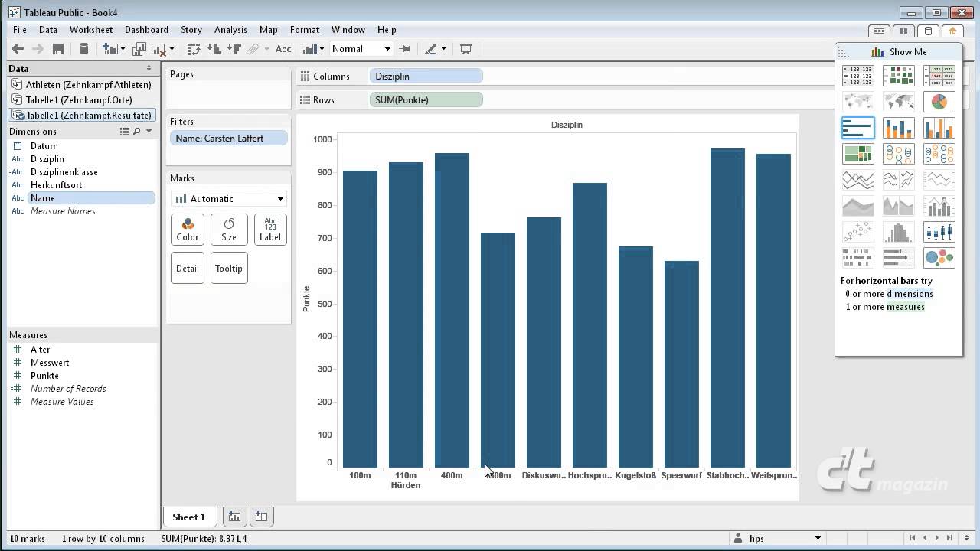Click the pin (fix axes) toolbar icon
The height and width of the screenshot is (551, 980).
(406, 49)
